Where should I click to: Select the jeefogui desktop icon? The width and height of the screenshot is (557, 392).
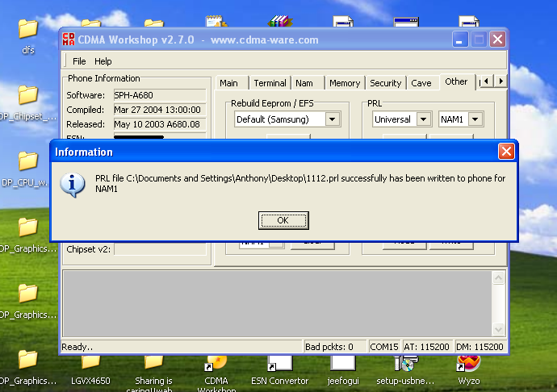(x=343, y=364)
